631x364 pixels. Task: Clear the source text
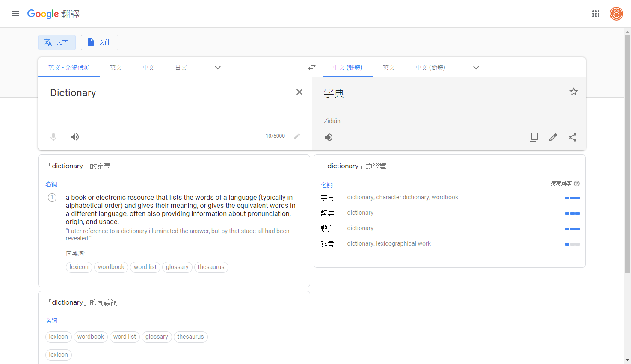click(x=299, y=92)
